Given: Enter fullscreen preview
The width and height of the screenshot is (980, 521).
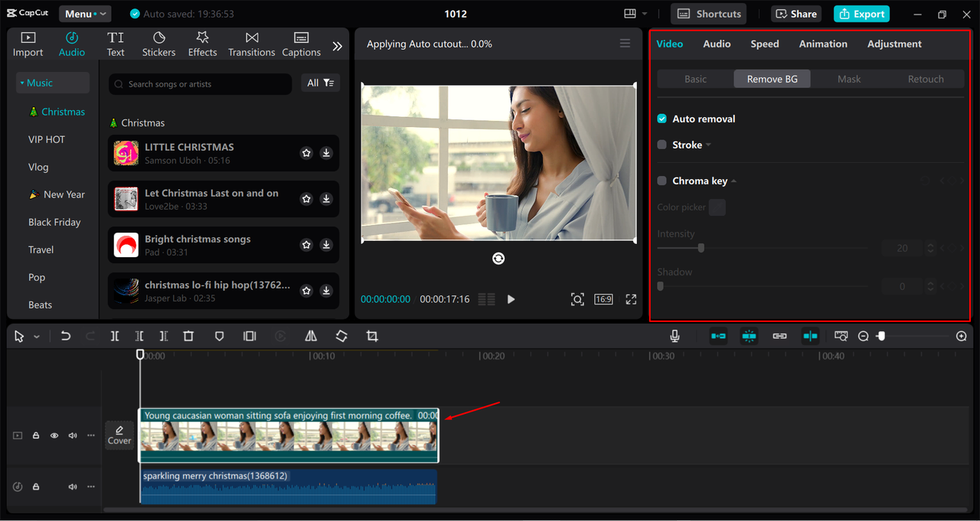Looking at the screenshot, I should pos(631,299).
